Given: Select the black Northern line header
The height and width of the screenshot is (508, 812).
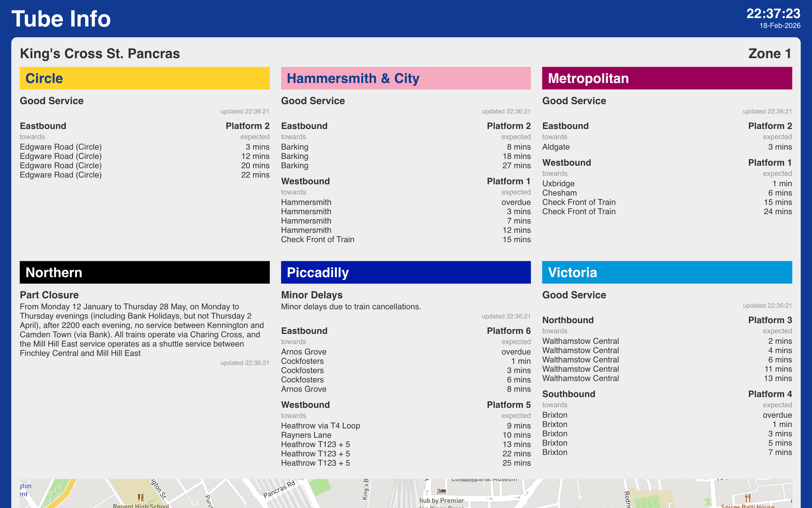Looking at the screenshot, I should pyautogui.click(x=145, y=272).
